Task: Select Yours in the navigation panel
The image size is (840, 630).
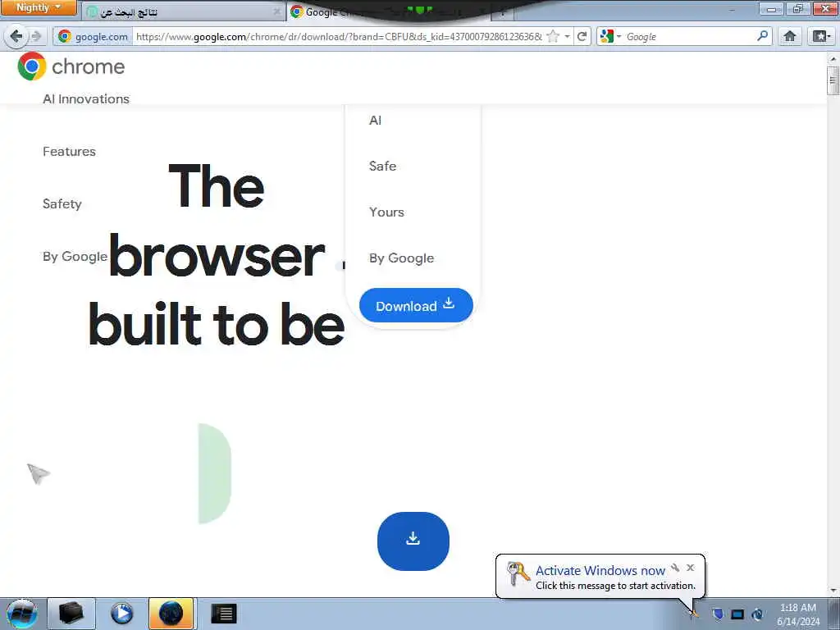Action: 386,212
